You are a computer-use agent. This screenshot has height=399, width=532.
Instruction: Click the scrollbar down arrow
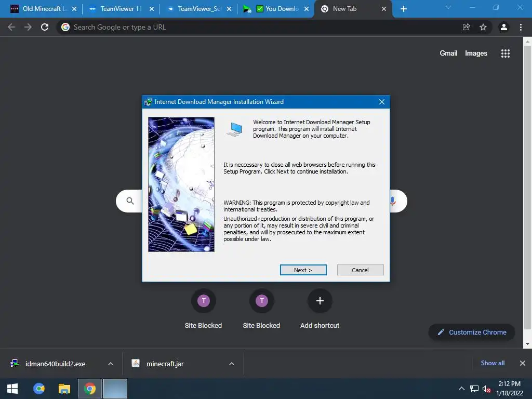527,344
